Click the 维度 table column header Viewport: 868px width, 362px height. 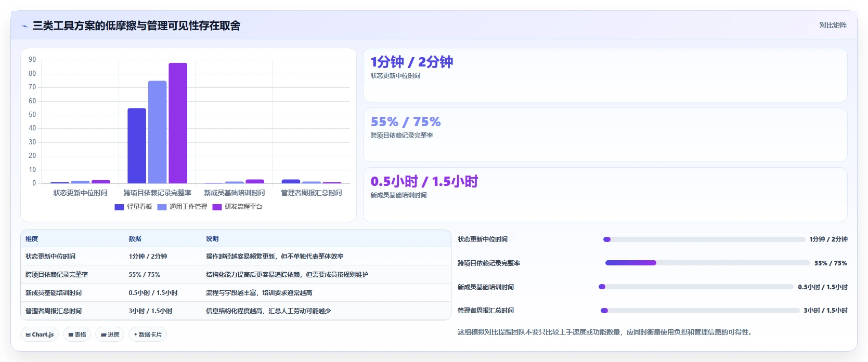[32, 239]
